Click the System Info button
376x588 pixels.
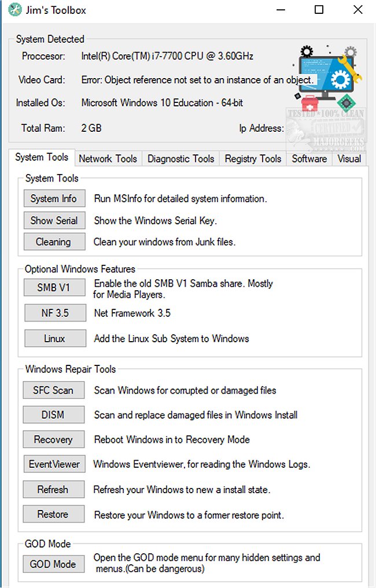[x=54, y=198]
